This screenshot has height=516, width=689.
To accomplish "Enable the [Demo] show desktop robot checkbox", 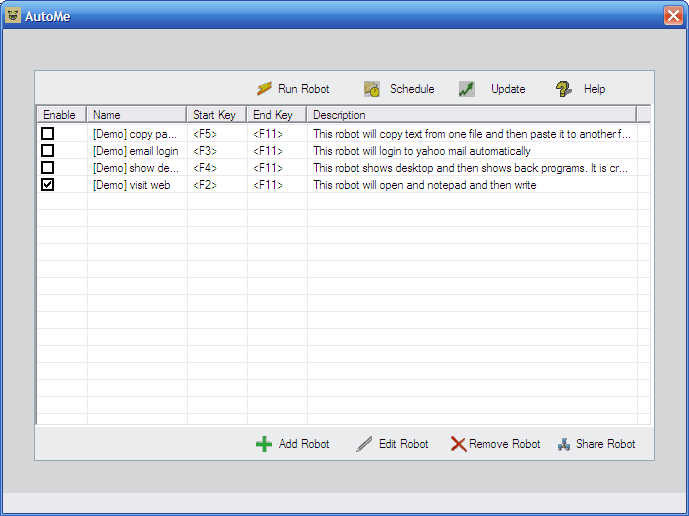I will (x=47, y=167).
